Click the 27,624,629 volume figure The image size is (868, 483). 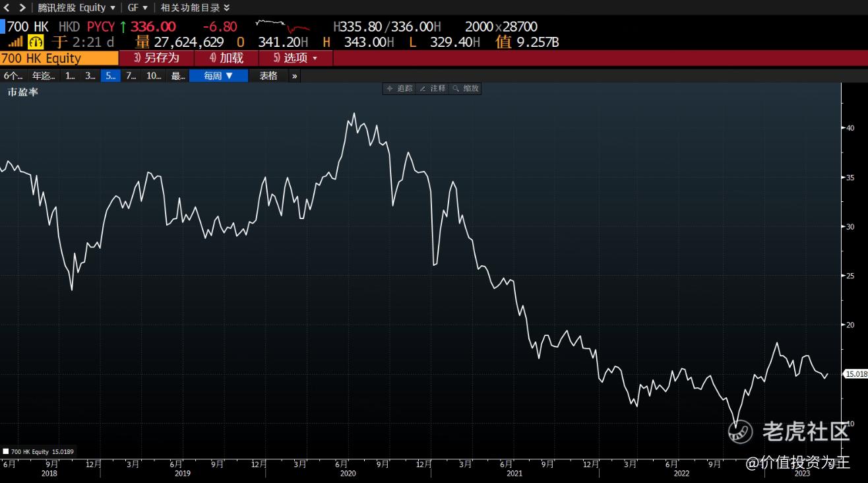[x=189, y=42]
